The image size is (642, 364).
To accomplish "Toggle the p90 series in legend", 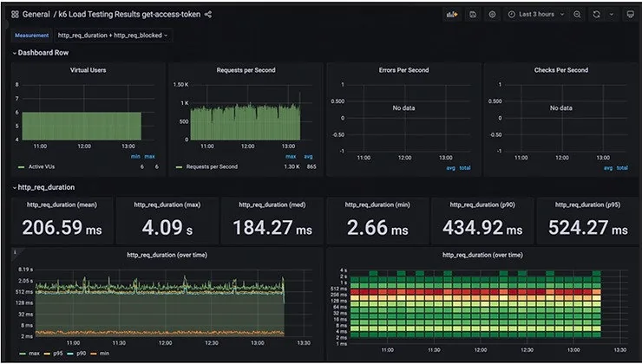I will [81, 354].
